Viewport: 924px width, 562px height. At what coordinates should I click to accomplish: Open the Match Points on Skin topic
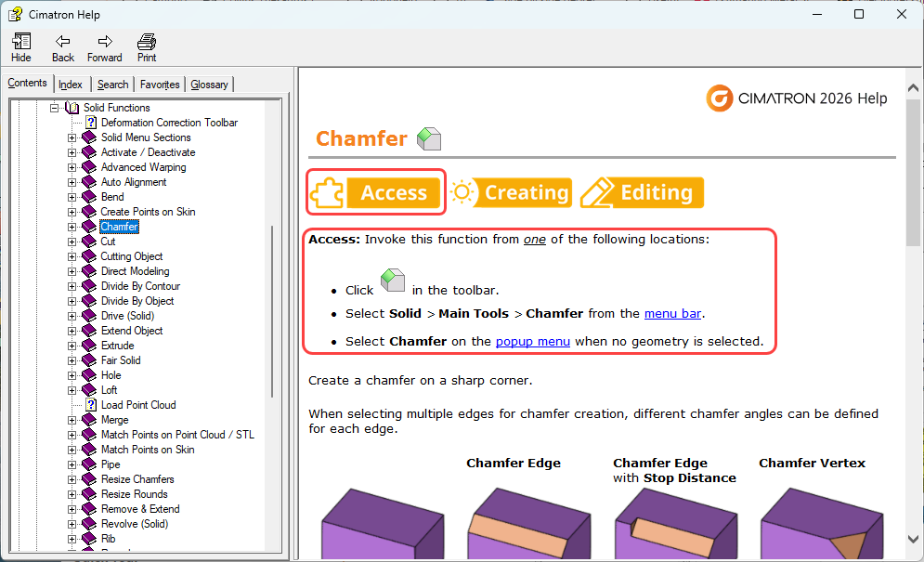148,450
